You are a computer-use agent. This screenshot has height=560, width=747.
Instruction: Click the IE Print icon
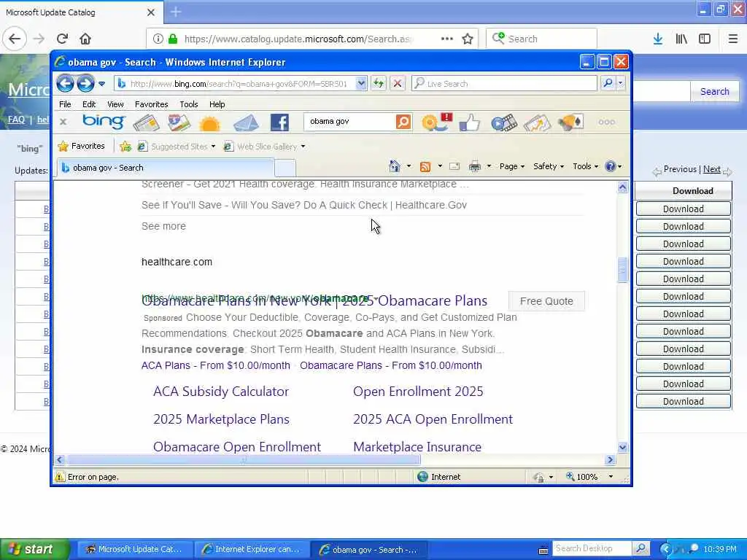[x=474, y=166]
